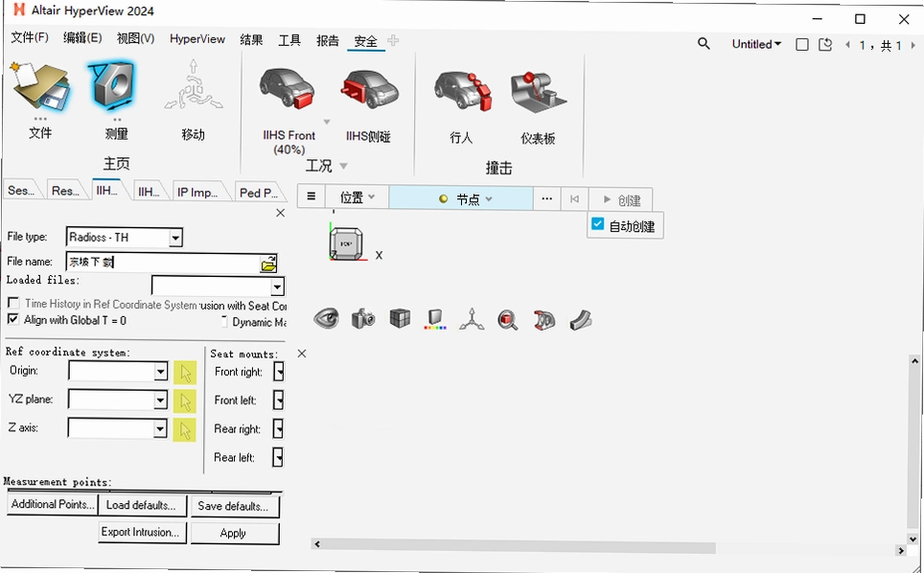The height and width of the screenshot is (573, 924).
Task: Pick Origin node with yellow cursor button
Action: click(x=184, y=373)
